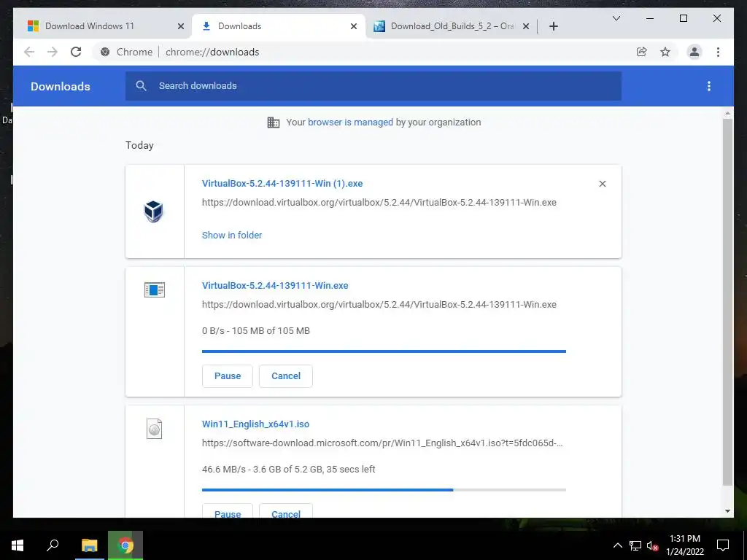Maximize the Chrome window
This screenshot has height=560, width=747.
pyautogui.click(x=683, y=18)
